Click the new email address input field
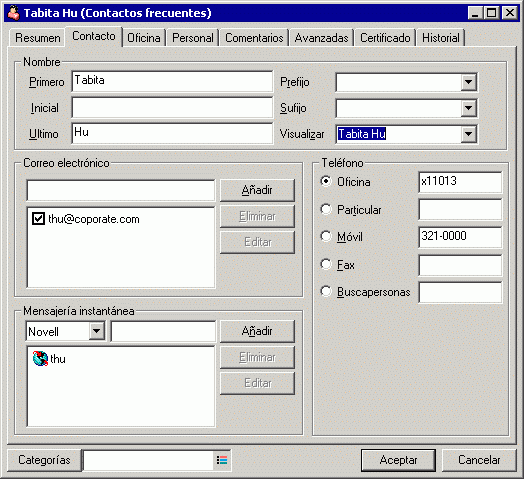The image size is (524, 479). coord(121,190)
